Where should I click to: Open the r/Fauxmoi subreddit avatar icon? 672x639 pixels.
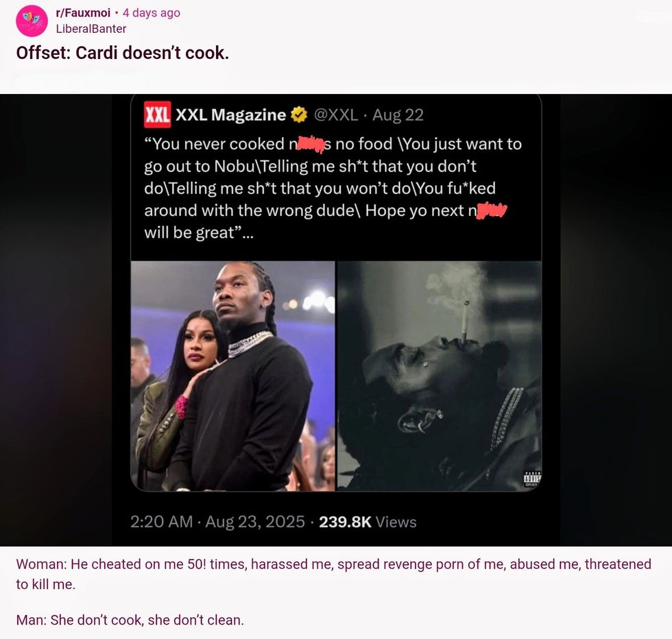pos(32,21)
